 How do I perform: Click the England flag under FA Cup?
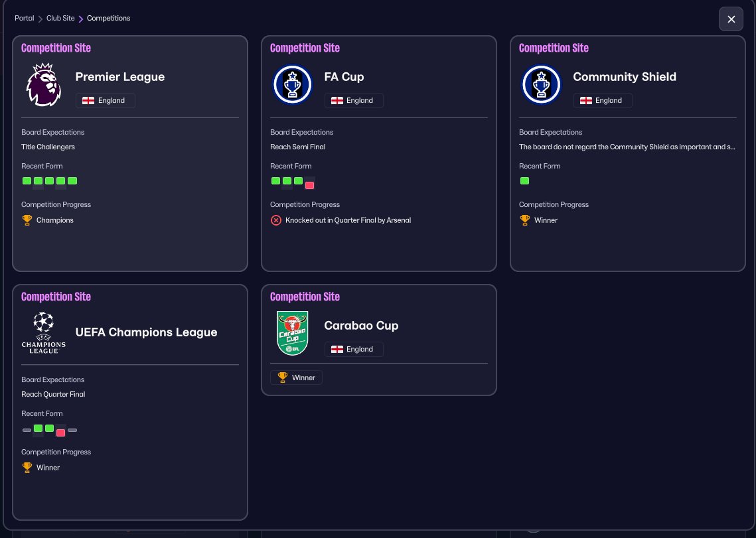coord(337,100)
